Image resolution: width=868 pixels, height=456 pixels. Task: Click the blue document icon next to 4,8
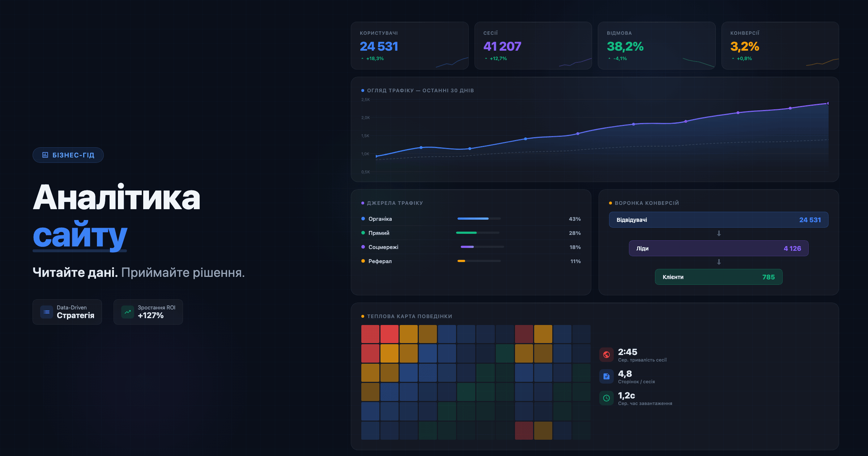pos(607,376)
